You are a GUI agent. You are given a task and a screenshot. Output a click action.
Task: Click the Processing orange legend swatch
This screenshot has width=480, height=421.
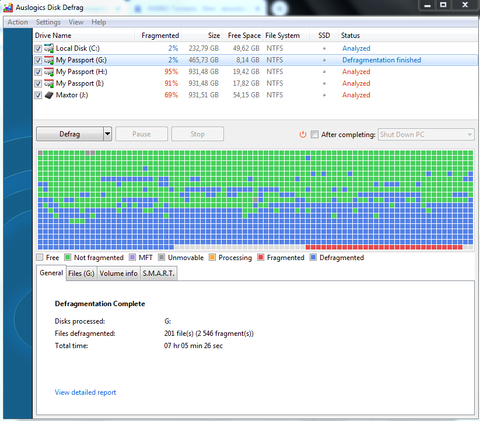[x=212, y=257]
